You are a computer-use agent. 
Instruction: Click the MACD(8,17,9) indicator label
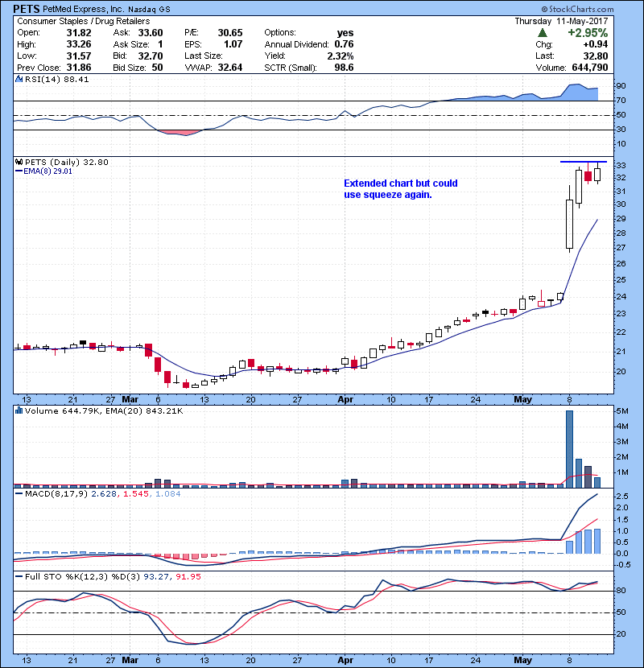(x=56, y=494)
